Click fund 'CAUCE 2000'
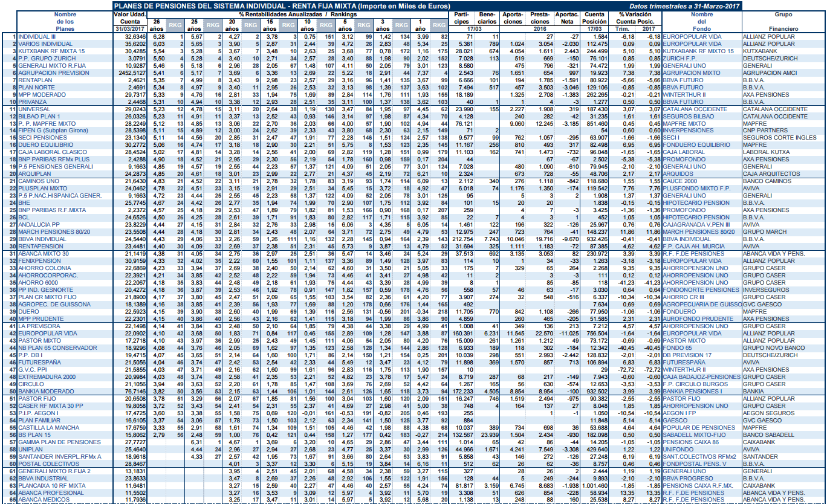 click(x=679, y=181)
